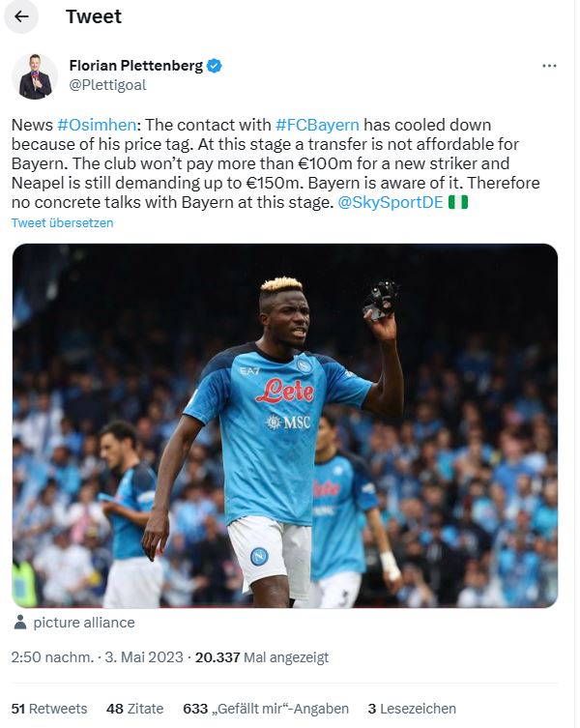Go back using the arrow icon
Image resolution: width=580 pixels, height=728 pixels.
[21, 16]
